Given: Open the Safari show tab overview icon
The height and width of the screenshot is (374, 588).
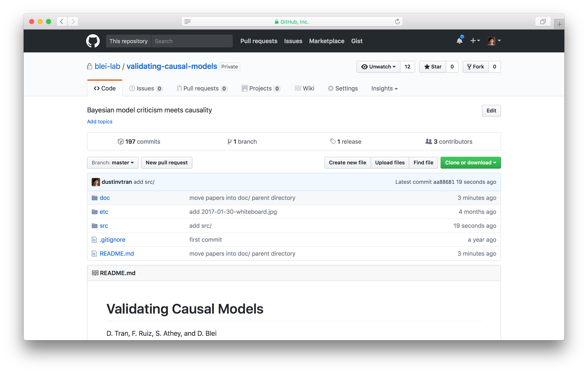Looking at the screenshot, I should click(543, 22).
